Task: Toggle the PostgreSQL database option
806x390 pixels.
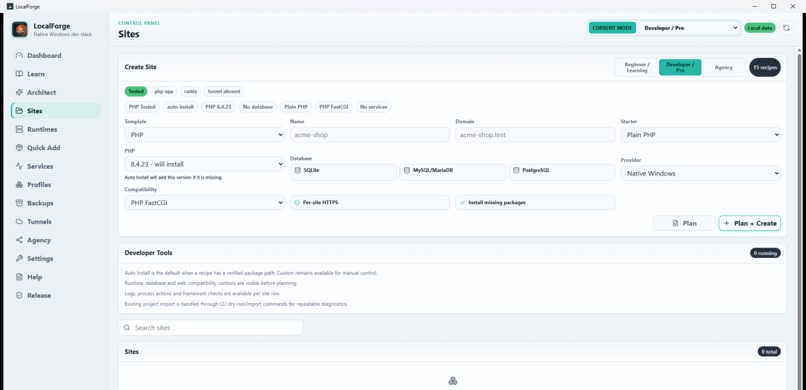Action: pyautogui.click(x=562, y=172)
